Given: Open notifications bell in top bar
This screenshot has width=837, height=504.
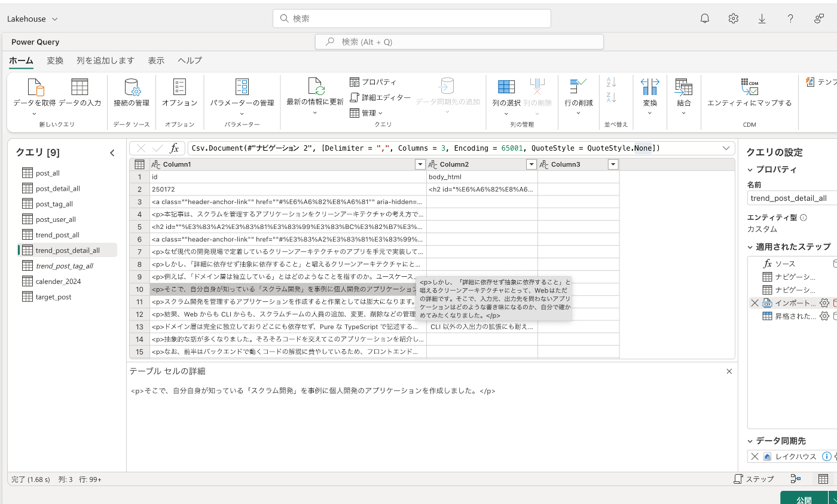Looking at the screenshot, I should click(x=705, y=19).
